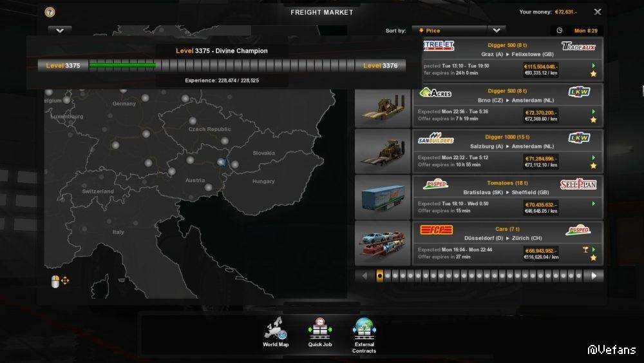This screenshot has height=363, width=644.
Task: Click the map mouse pan control icon
Action: [60, 281]
